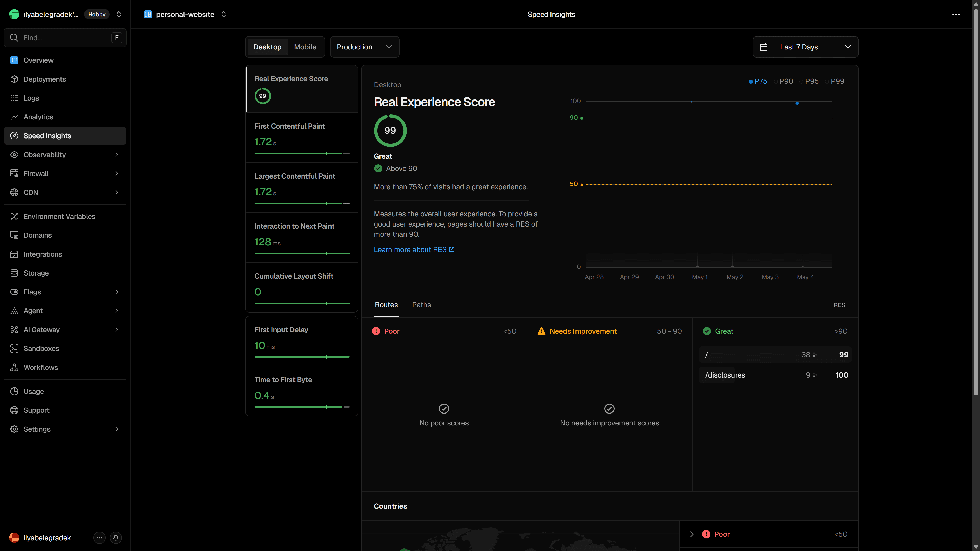The image size is (980, 551).
Task: Click the CDN globe icon
Action: coord(14,192)
